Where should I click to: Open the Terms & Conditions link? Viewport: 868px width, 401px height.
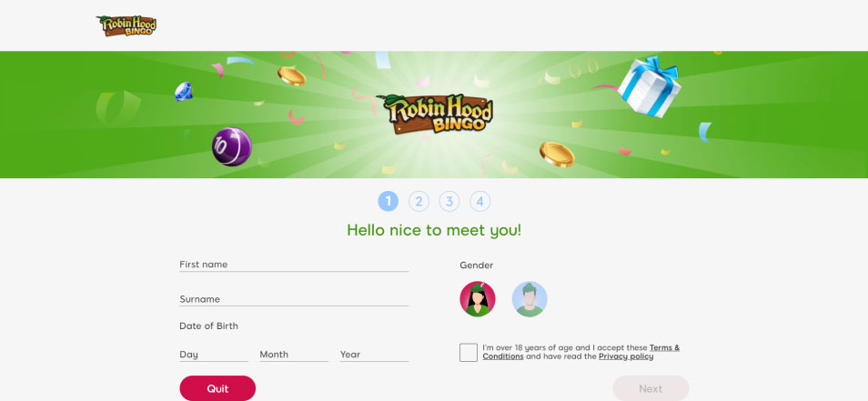[x=581, y=352]
